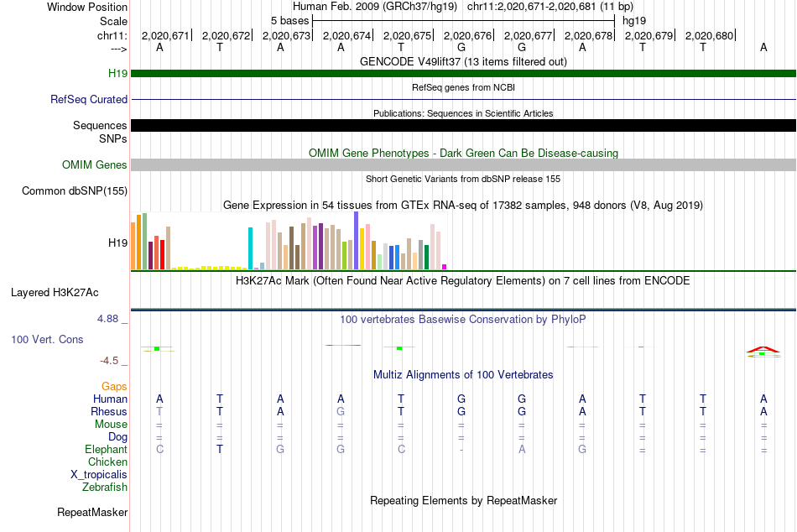Click the small magenta bar ending GTEx chart

444,267
